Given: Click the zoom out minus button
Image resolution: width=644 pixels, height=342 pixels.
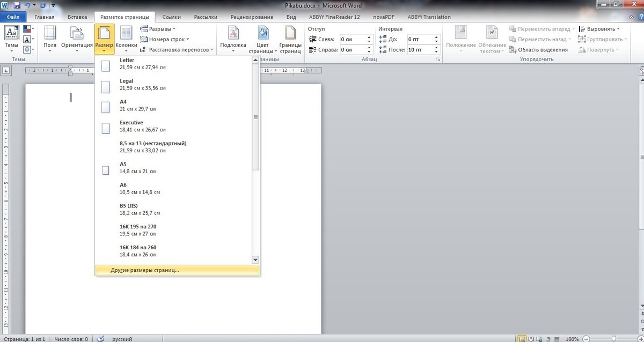Looking at the screenshot, I should tap(585, 339).
